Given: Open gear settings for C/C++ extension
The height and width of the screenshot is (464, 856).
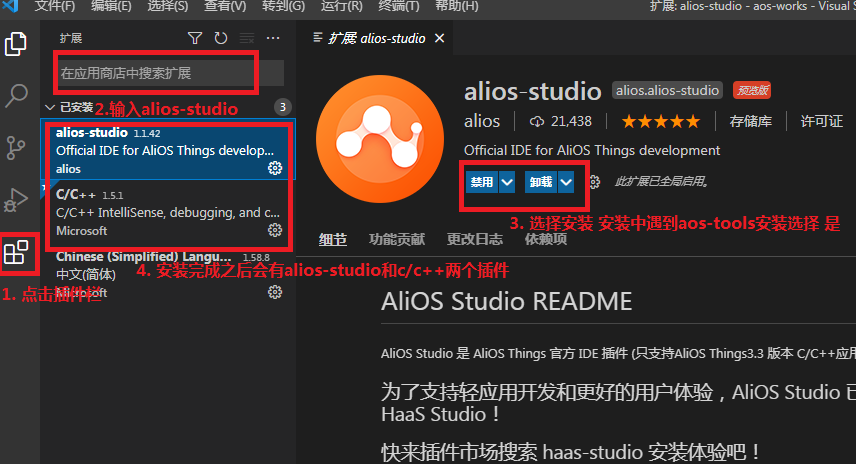Looking at the screenshot, I should 275,230.
